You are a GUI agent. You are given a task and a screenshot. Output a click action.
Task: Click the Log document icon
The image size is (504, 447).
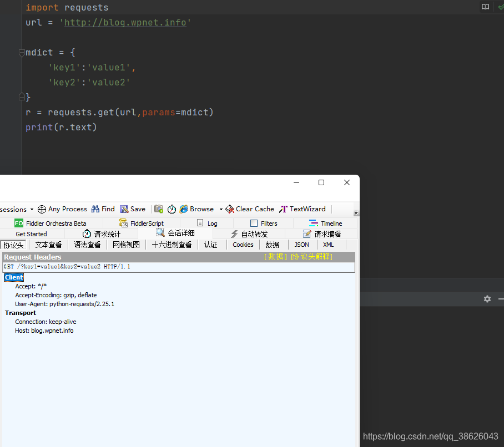[x=200, y=223]
